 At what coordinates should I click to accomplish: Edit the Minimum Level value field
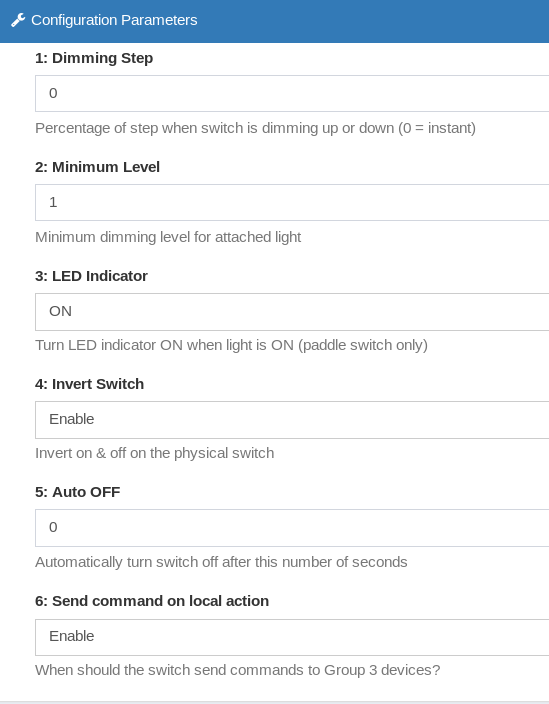[x=292, y=202]
